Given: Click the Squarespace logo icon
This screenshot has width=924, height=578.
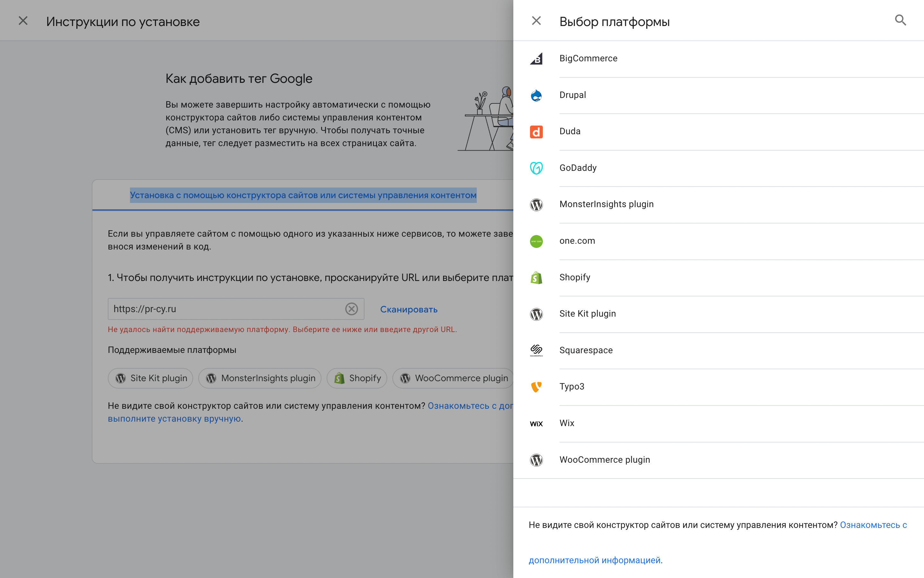Looking at the screenshot, I should [536, 351].
